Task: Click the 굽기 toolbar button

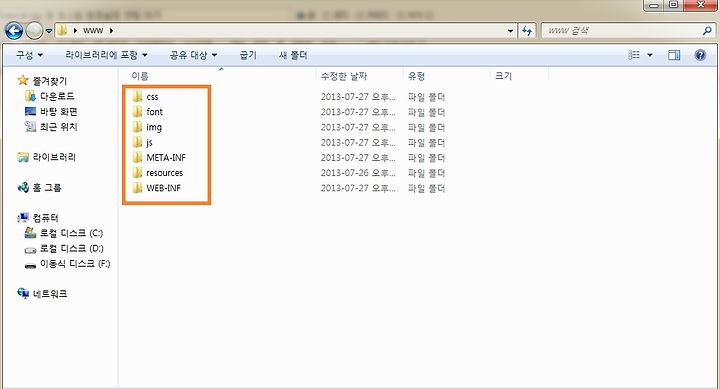Action: coord(248,55)
